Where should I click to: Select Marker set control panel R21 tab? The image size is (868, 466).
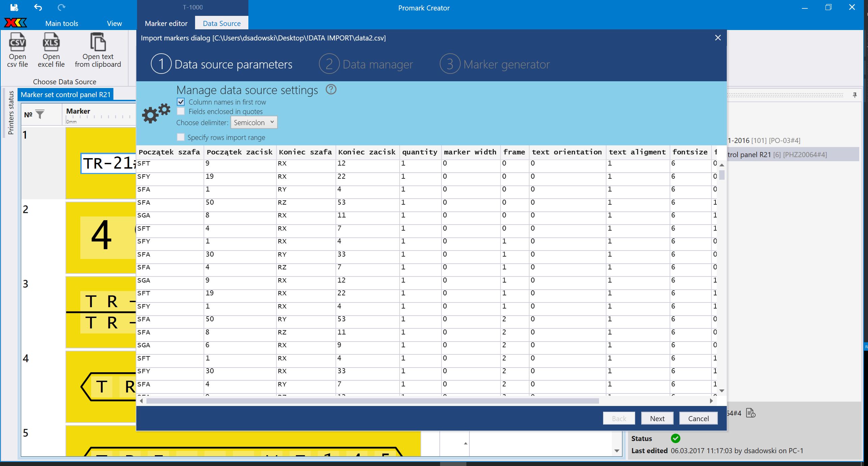point(66,94)
